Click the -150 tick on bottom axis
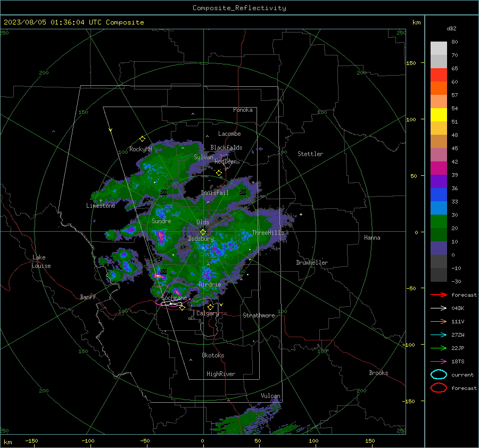The image size is (479, 448). [x=31, y=441]
